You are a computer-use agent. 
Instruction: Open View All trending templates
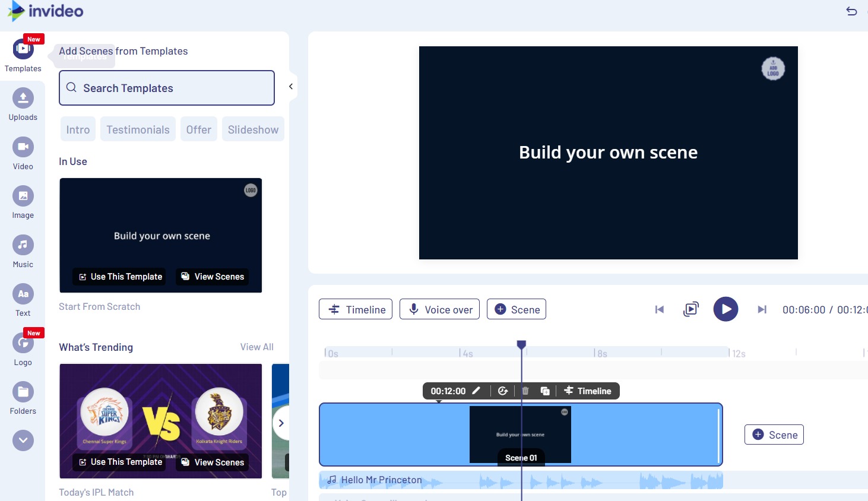(256, 347)
